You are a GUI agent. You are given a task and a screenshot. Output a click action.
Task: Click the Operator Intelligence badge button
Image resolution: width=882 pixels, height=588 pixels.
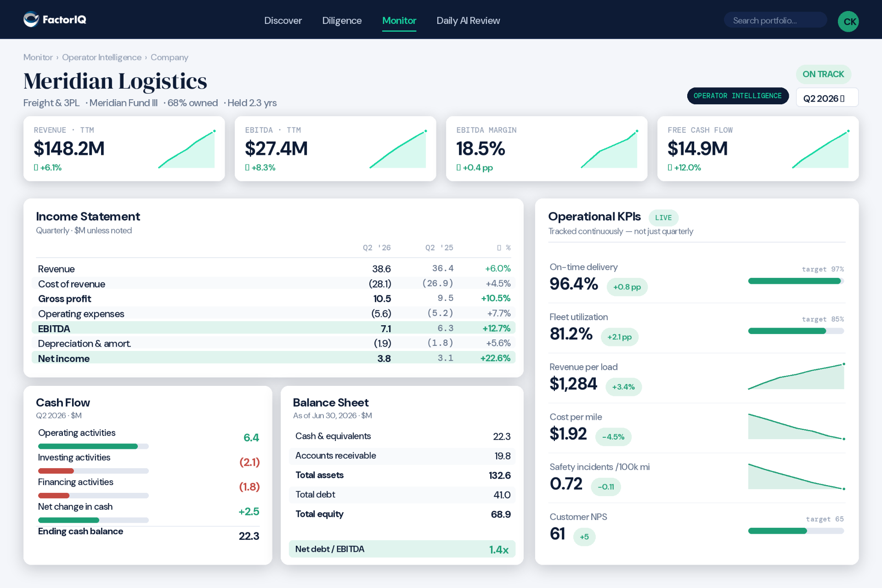click(x=737, y=96)
